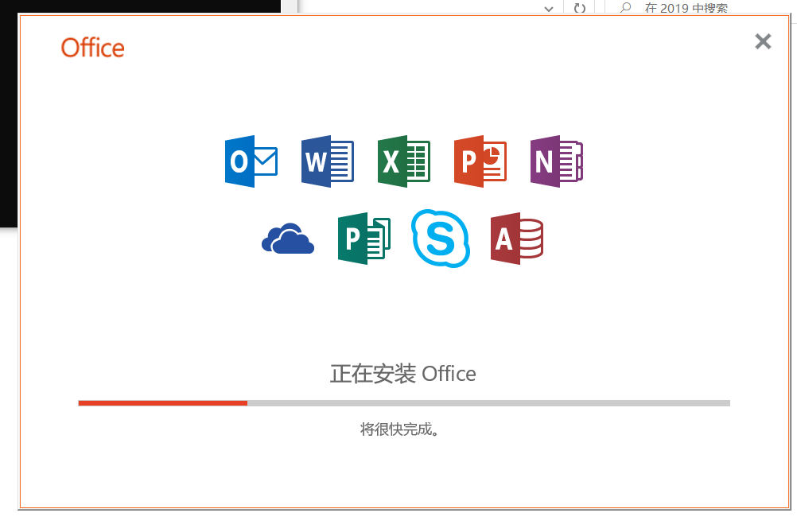This screenshot has height=532, width=797.
Task: Select the Skype for Business icon
Action: click(x=440, y=239)
